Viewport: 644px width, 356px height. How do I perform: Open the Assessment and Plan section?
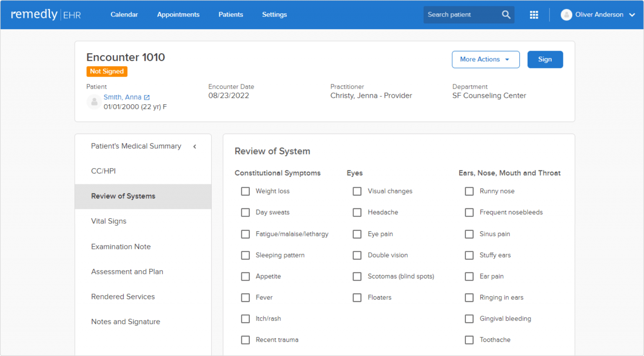coord(127,271)
